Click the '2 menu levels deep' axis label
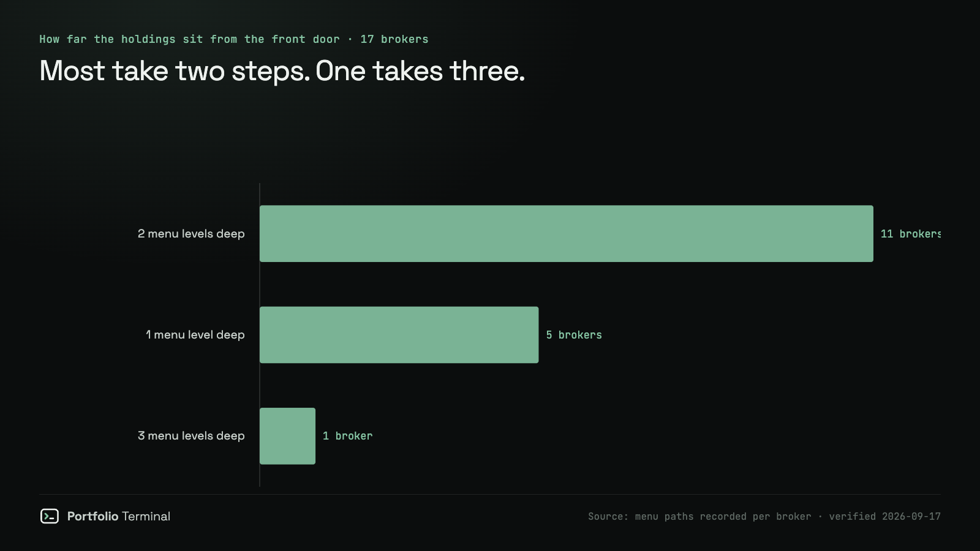980x551 pixels. [x=191, y=234]
